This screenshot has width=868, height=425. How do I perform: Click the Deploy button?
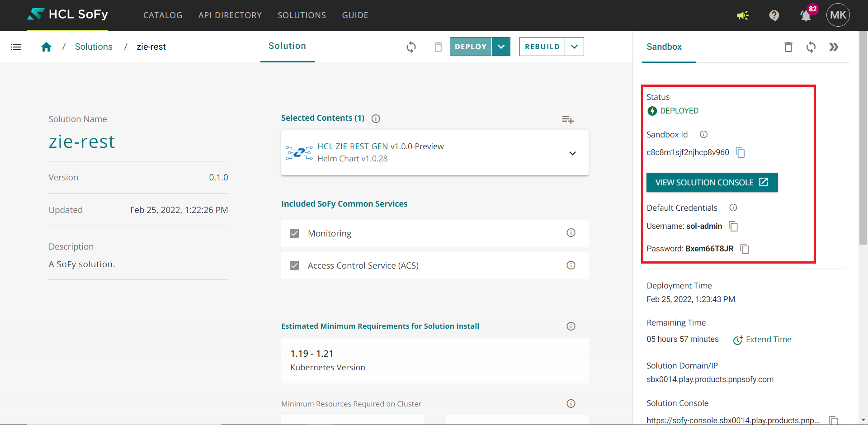tap(471, 47)
